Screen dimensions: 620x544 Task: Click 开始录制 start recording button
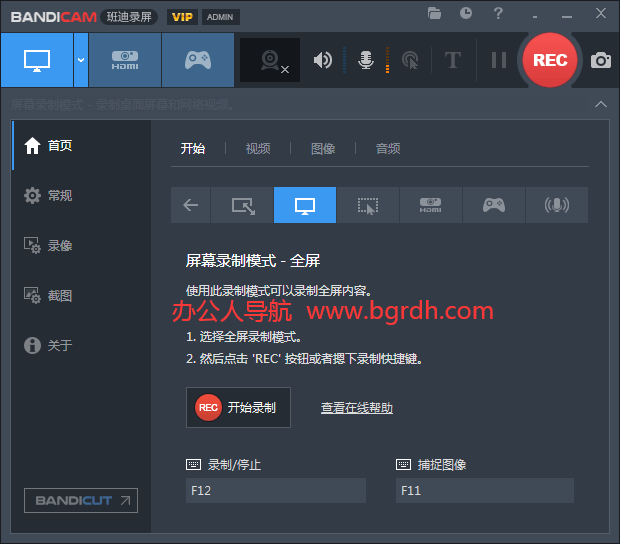click(238, 408)
